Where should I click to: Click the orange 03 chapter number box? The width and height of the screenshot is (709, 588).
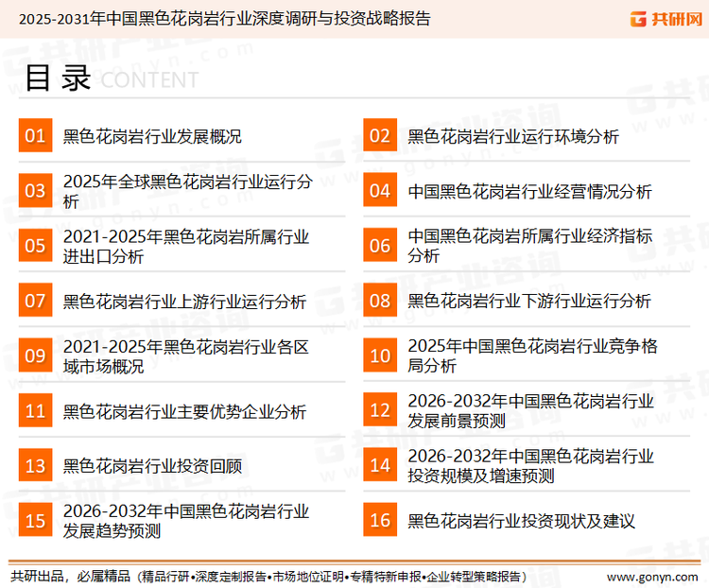(35, 190)
